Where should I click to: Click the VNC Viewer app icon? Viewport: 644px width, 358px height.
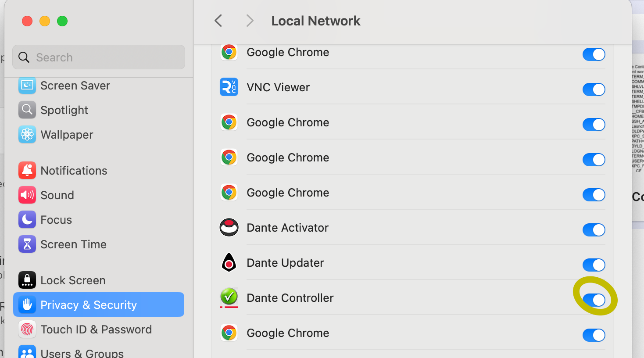pyautogui.click(x=229, y=87)
